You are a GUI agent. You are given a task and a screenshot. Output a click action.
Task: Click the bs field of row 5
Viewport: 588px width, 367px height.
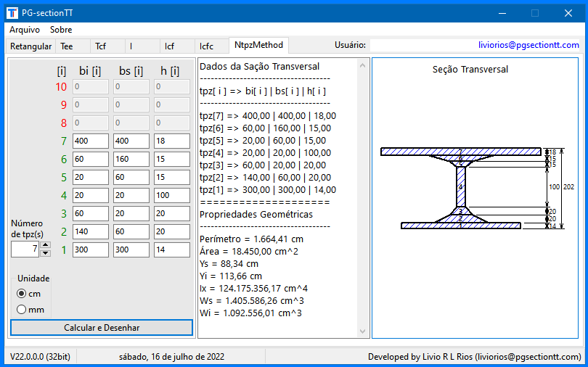(131, 177)
